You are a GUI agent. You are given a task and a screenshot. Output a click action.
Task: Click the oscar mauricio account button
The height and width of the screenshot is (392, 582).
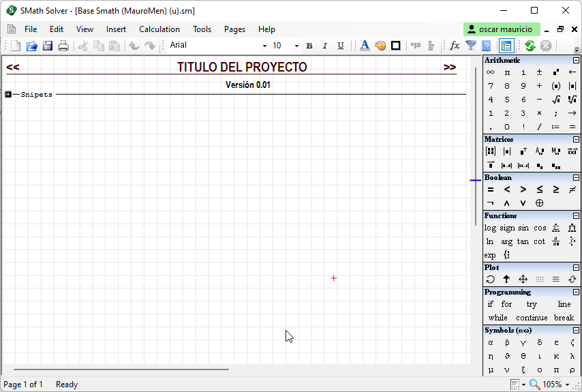501,29
